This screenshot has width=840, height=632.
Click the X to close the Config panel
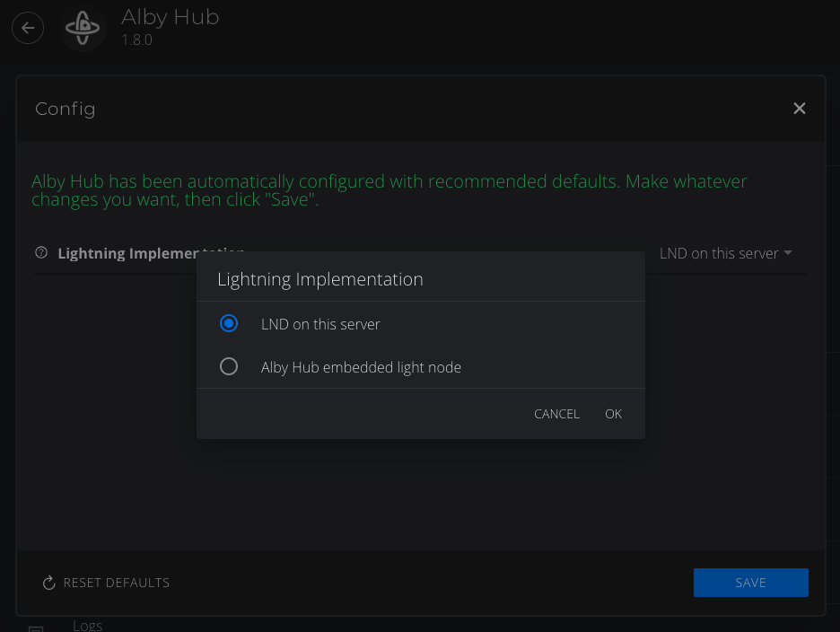799,108
